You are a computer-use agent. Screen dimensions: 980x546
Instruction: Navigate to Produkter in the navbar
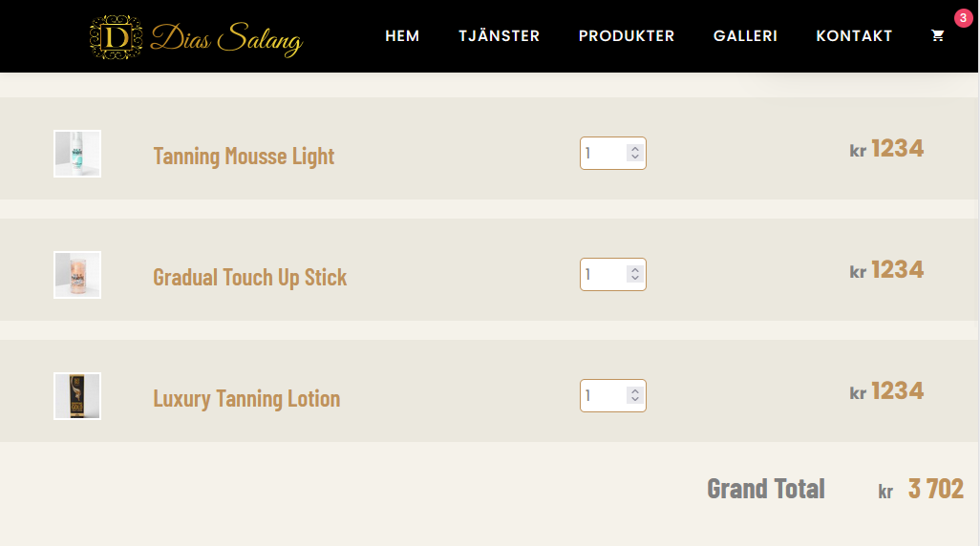click(627, 36)
